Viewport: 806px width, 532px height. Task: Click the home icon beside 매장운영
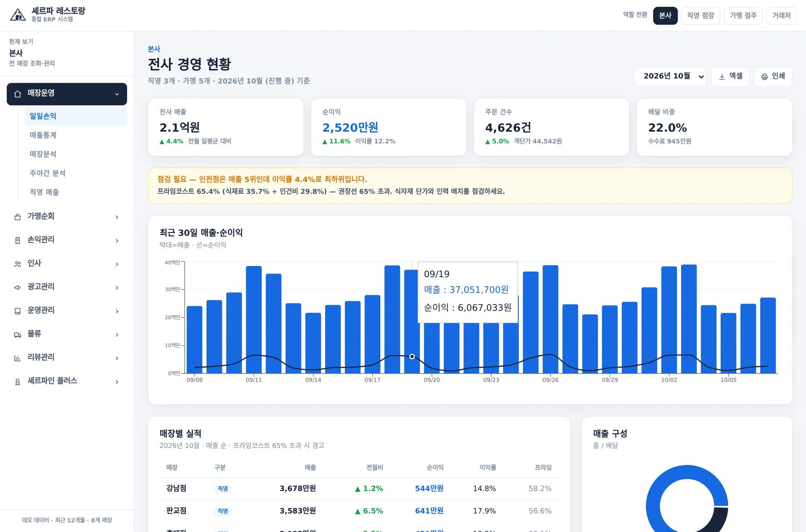click(17, 94)
